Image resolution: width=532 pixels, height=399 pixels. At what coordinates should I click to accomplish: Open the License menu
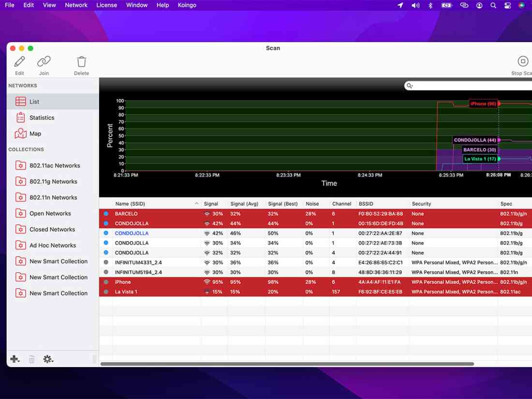point(106,5)
